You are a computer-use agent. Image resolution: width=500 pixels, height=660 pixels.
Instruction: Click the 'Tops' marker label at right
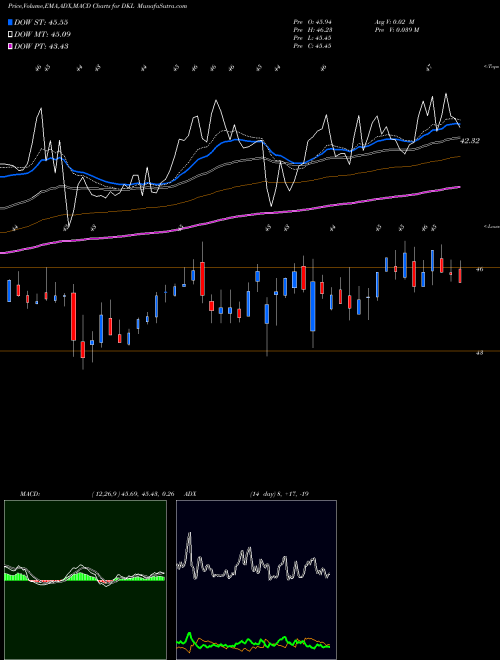click(491, 67)
